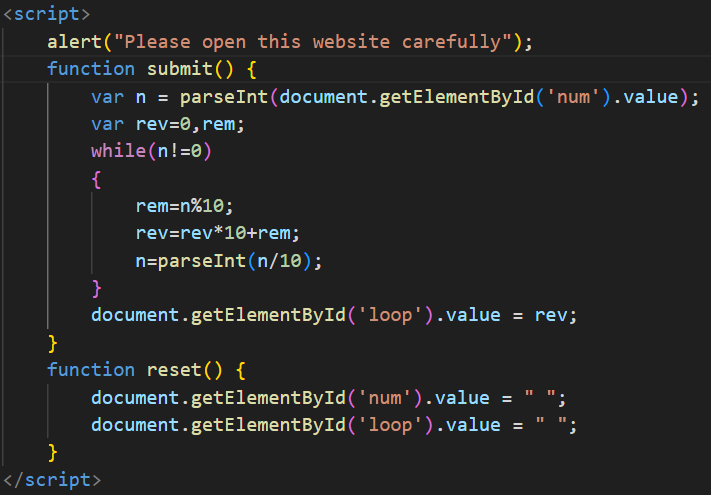Click the closing brace of the while loop

click(97, 288)
